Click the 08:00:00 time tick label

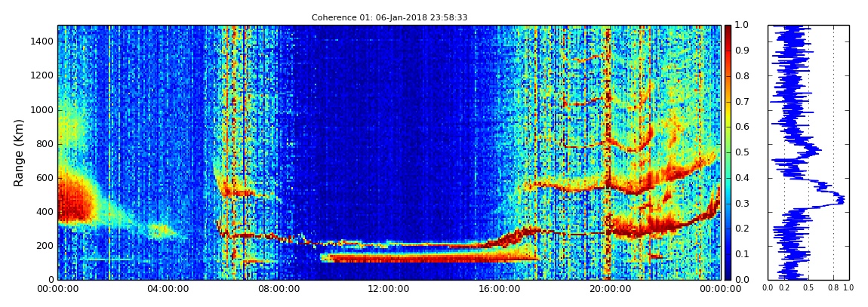click(278, 290)
